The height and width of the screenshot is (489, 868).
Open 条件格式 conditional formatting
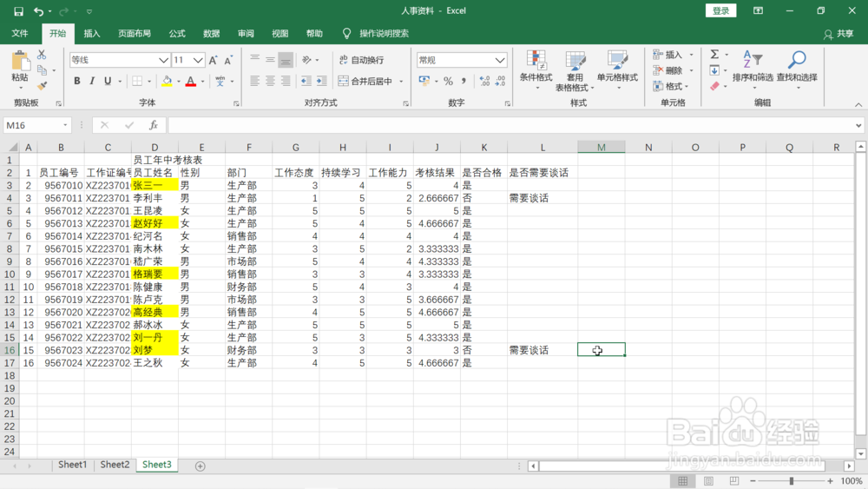[x=536, y=70]
